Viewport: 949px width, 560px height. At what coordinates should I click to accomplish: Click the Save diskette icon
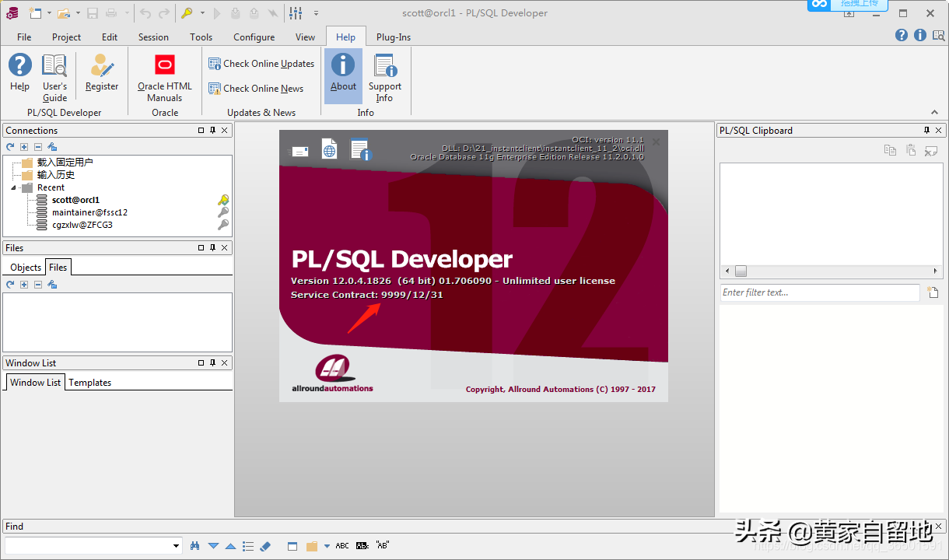click(x=93, y=12)
